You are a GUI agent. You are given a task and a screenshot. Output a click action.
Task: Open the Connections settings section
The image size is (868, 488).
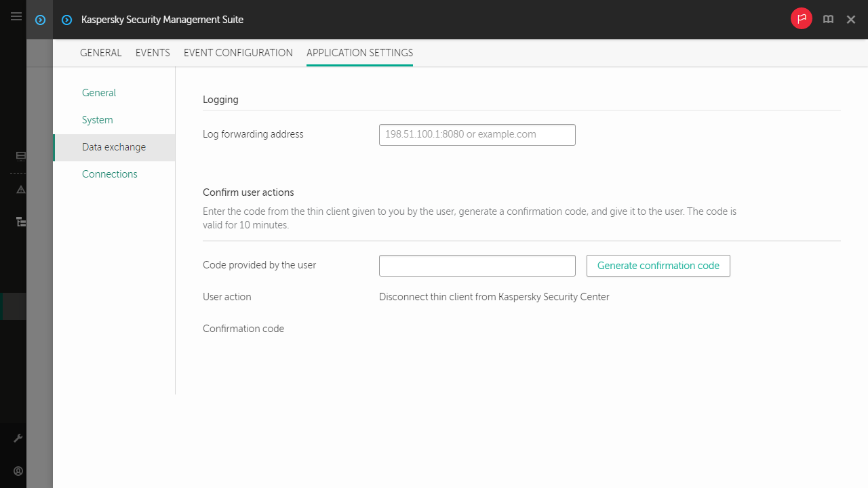coord(109,174)
